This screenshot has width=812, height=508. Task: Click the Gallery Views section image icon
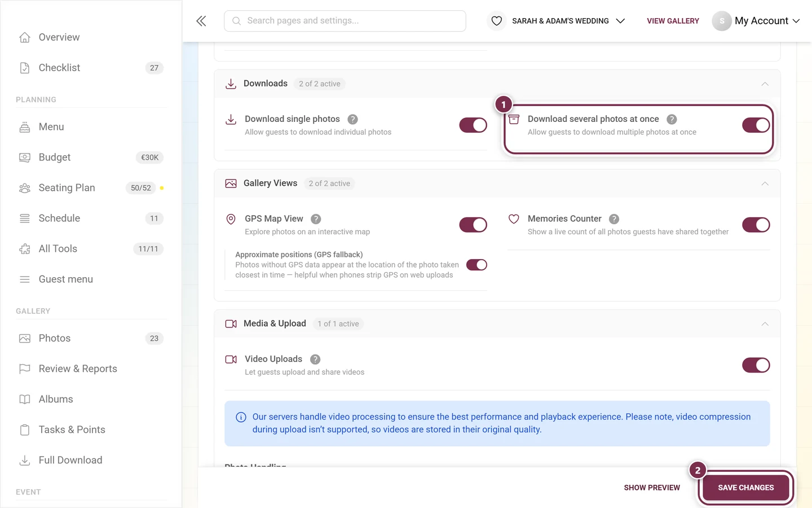point(231,184)
